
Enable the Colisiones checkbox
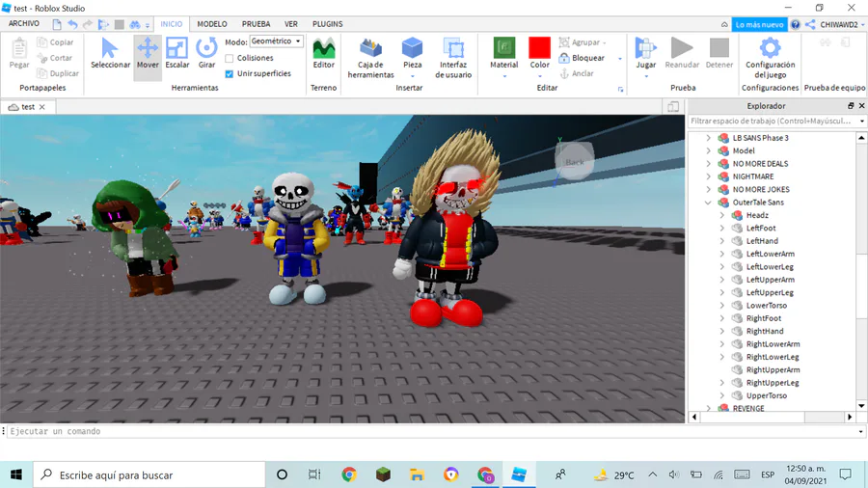[x=230, y=58]
